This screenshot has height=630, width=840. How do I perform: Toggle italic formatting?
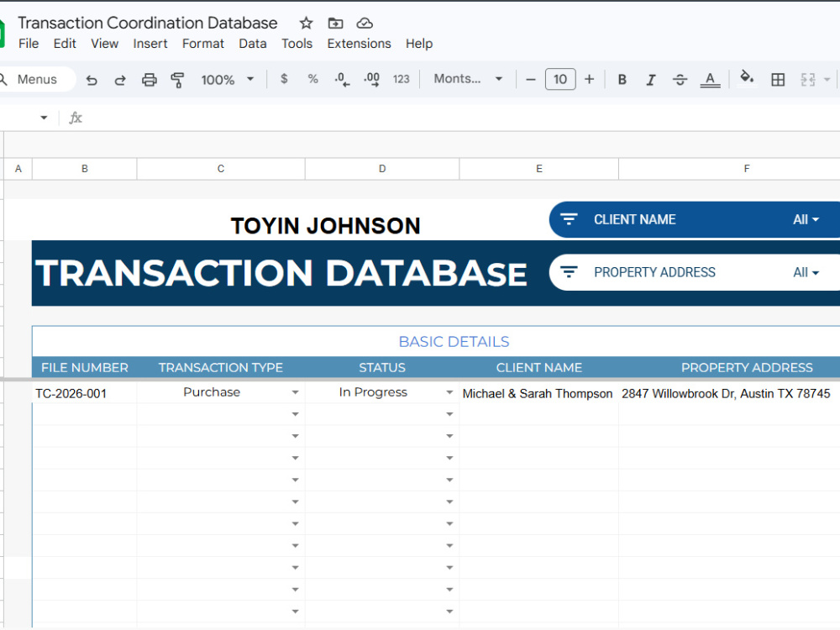click(650, 80)
